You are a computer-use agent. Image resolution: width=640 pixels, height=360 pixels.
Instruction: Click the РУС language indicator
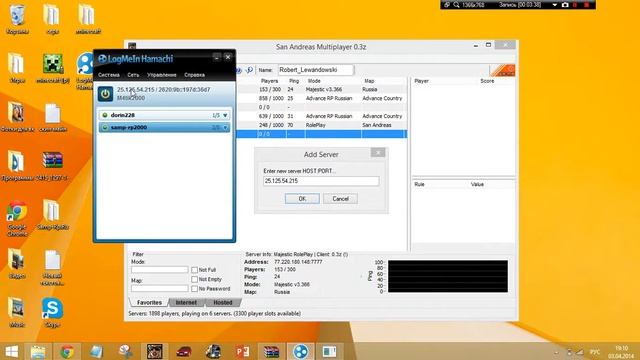click(x=595, y=352)
